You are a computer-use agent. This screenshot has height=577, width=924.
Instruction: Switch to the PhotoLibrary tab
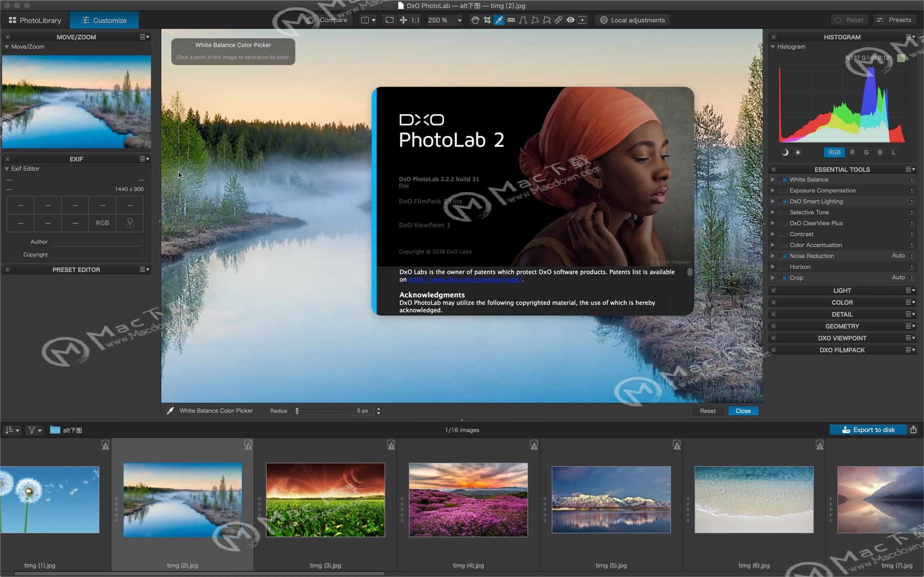(35, 20)
